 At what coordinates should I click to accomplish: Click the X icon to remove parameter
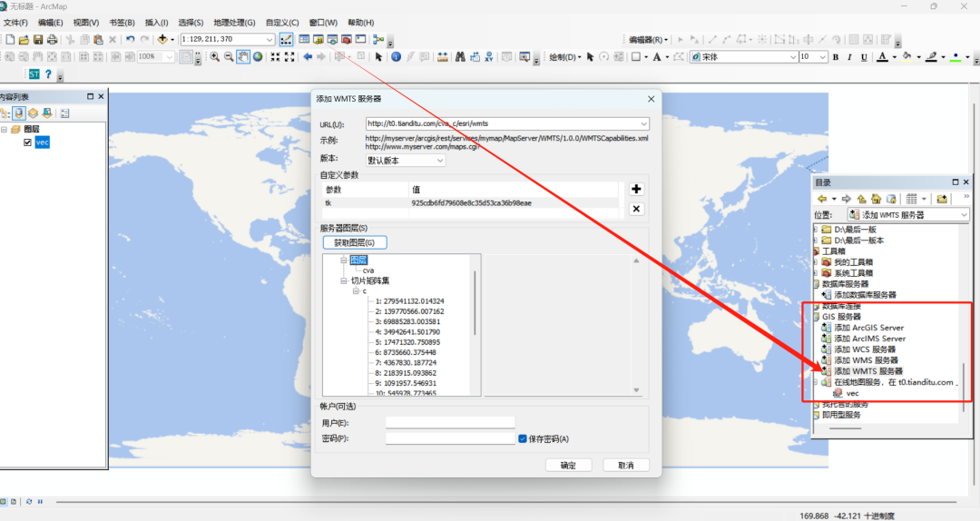coord(636,209)
